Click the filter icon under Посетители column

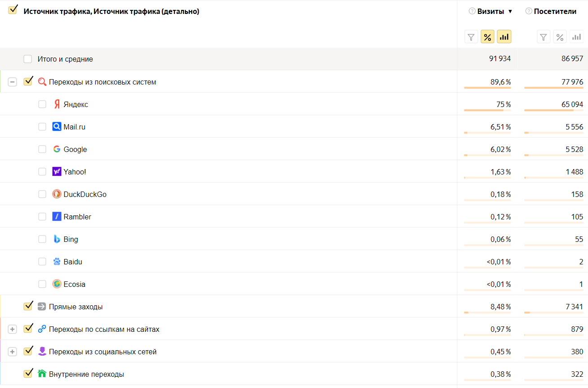click(x=543, y=37)
